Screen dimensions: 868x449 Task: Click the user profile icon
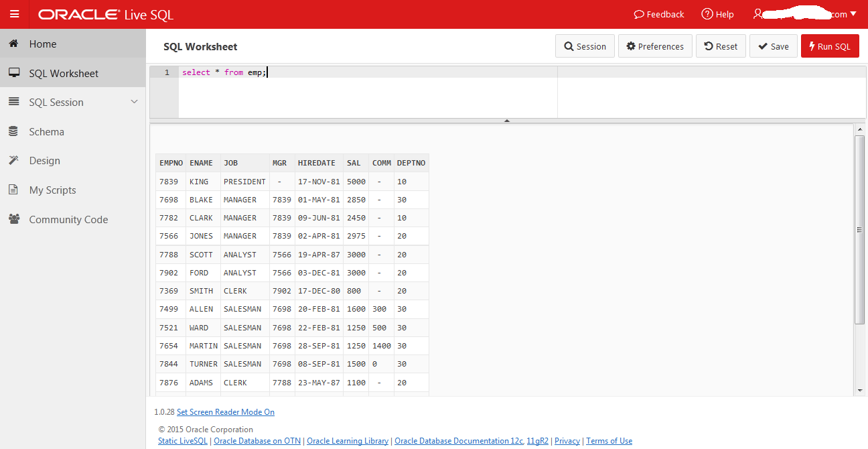[x=757, y=13]
